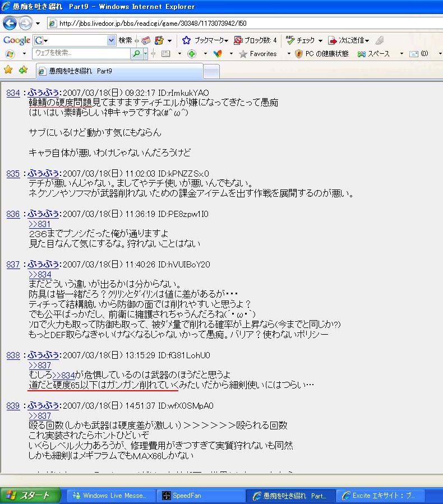Click post number 834 link
The height and width of the screenshot is (504, 443).
[x=13, y=93]
